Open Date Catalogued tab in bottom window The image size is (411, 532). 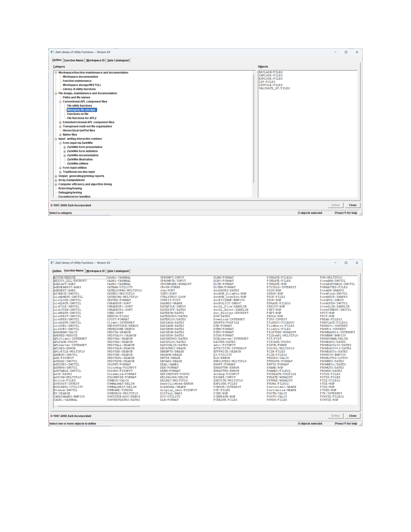[118, 271]
